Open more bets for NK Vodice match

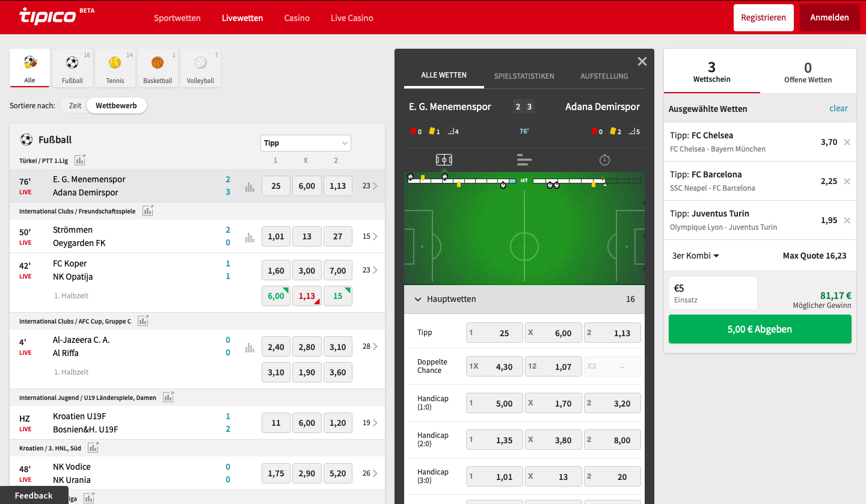click(370, 473)
